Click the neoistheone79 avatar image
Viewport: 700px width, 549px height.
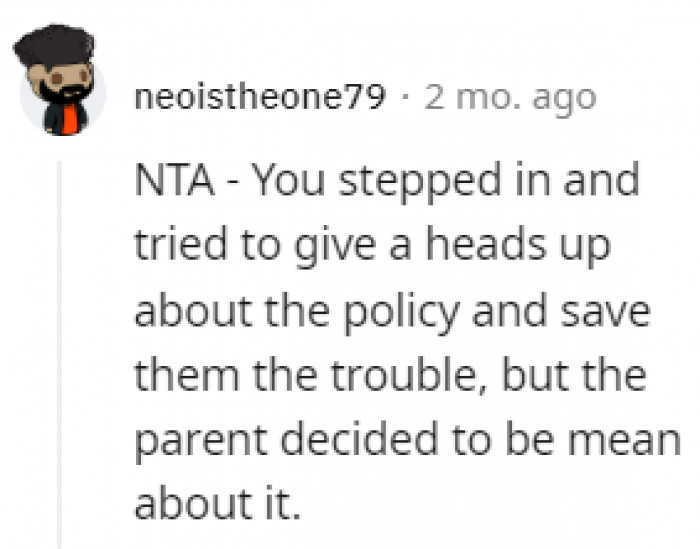pyautogui.click(x=62, y=82)
